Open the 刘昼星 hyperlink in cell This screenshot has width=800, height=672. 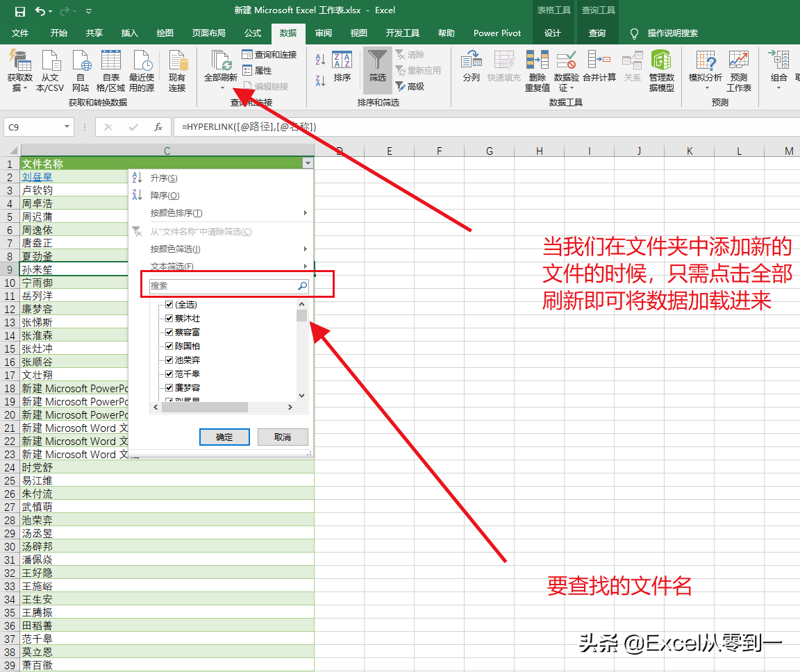pos(37,177)
